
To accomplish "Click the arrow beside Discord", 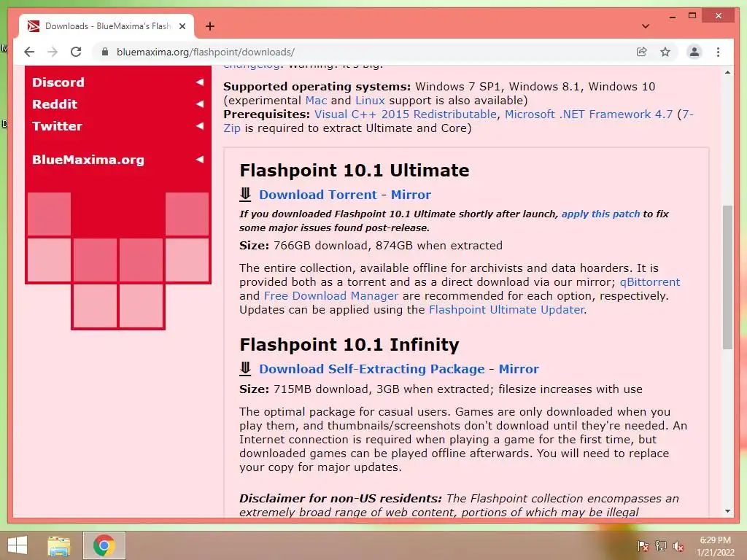I will 200,82.
